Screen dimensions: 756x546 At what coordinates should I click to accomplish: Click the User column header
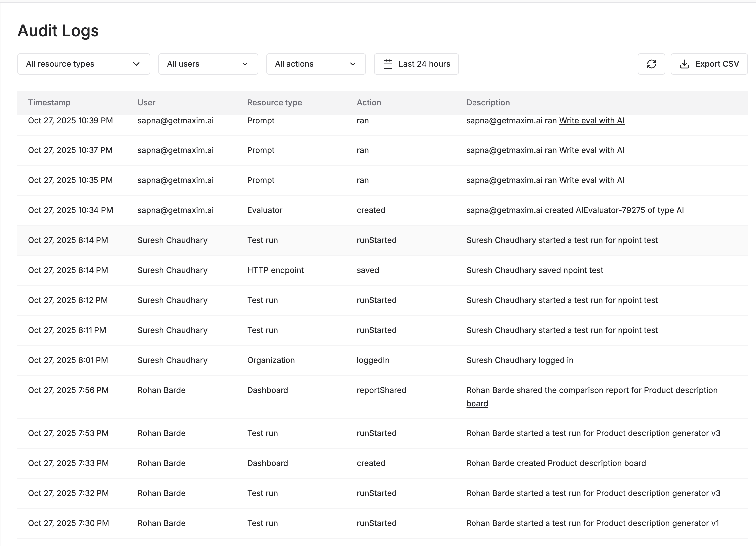146,103
